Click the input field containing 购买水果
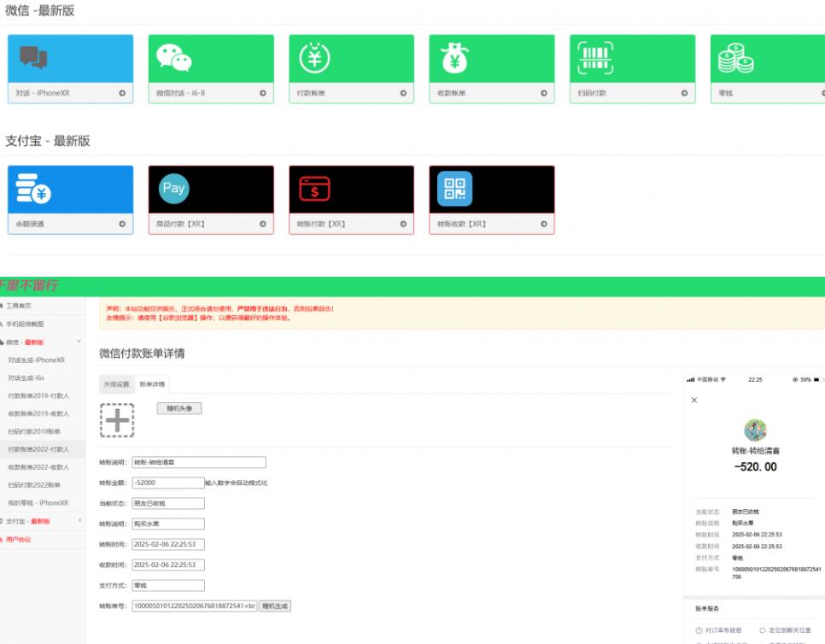The width and height of the screenshot is (825, 644). click(168, 524)
